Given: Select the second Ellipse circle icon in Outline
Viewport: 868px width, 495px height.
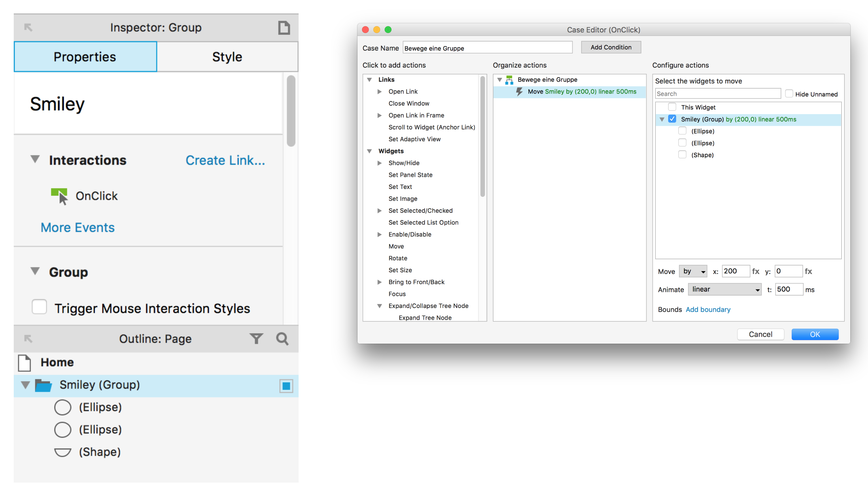Looking at the screenshot, I should coord(62,430).
